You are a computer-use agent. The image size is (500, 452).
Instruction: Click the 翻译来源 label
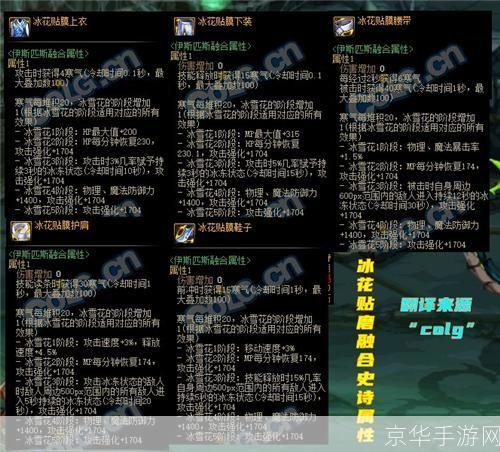[x=436, y=305]
